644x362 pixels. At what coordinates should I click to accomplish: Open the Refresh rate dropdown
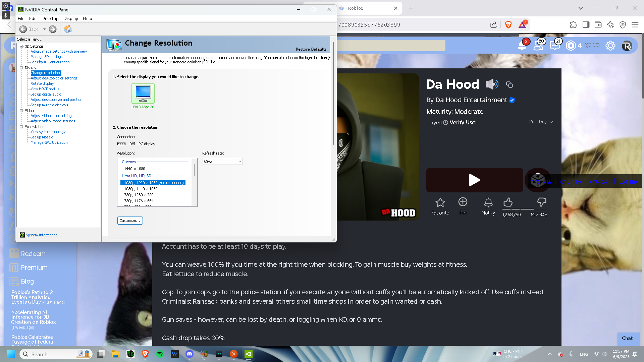(222, 162)
